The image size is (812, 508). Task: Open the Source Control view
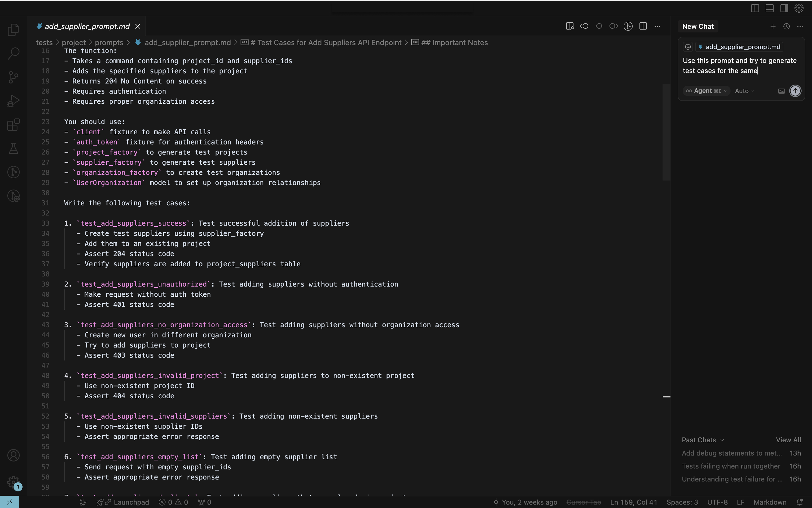tap(13, 77)
